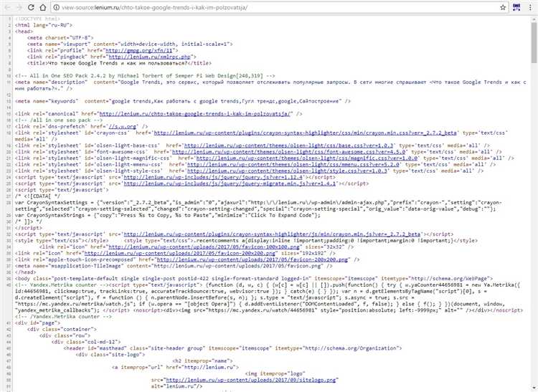This screenshot has height=392, width=538.
Task: Click the body class post-template-default line
Action: tap(254, 279)
